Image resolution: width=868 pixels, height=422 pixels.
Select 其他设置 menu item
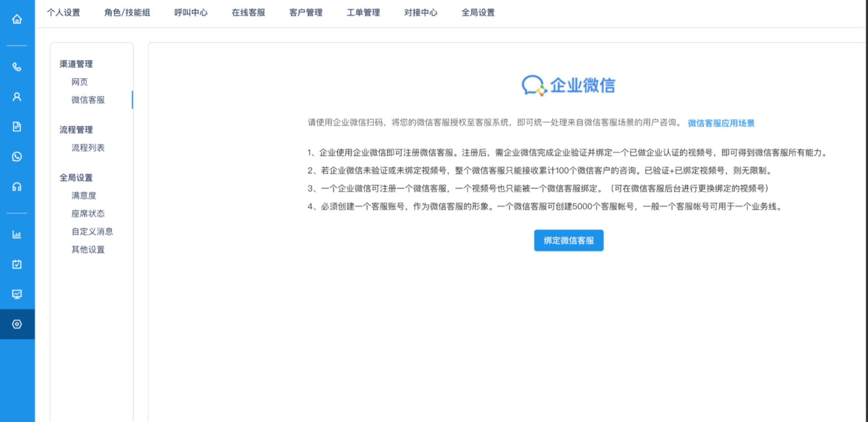coord(88,249)
